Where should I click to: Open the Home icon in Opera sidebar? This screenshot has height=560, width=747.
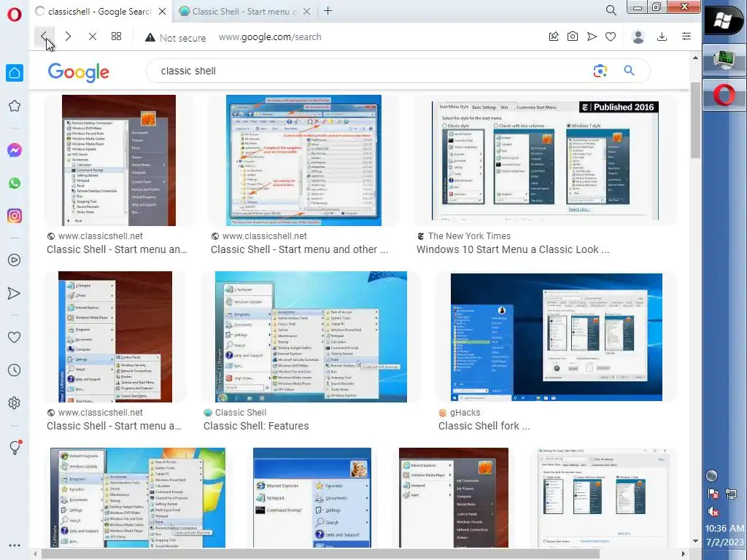coord(15,73)
